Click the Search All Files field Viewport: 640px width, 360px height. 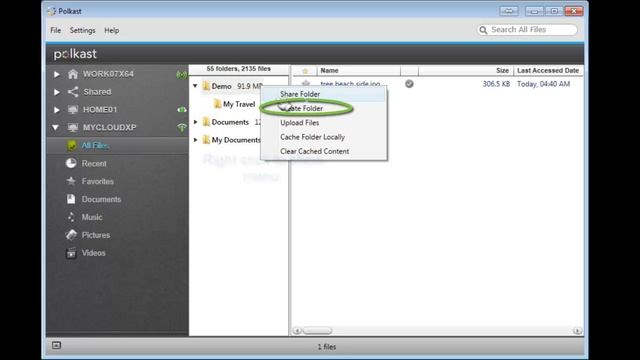[527, 30]
